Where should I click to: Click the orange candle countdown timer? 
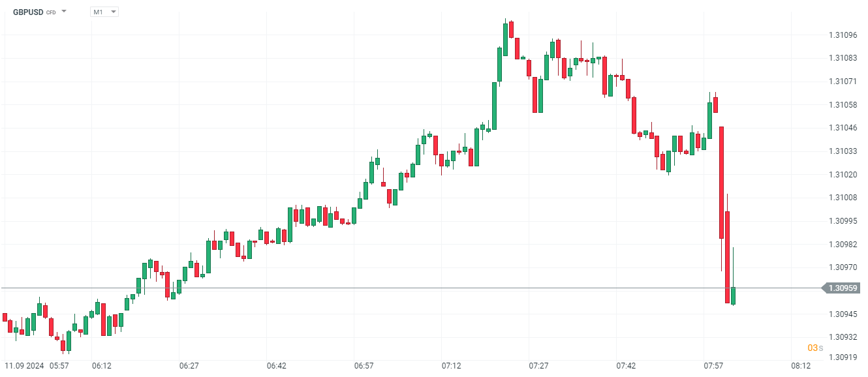[815, 348]
